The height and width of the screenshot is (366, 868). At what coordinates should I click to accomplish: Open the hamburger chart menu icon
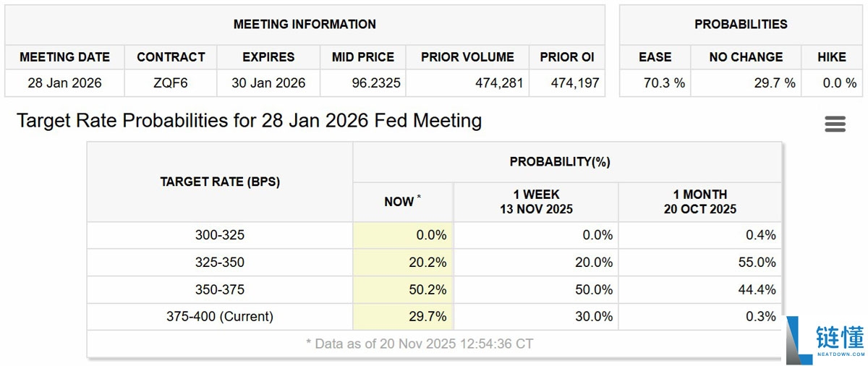pyautogui.click(x=835, y=124)
